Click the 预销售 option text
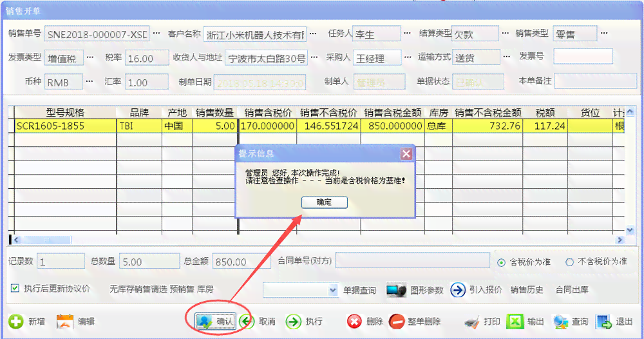This screenshot has height=339, width=644. pyautogui.click(x=182, y=289)
